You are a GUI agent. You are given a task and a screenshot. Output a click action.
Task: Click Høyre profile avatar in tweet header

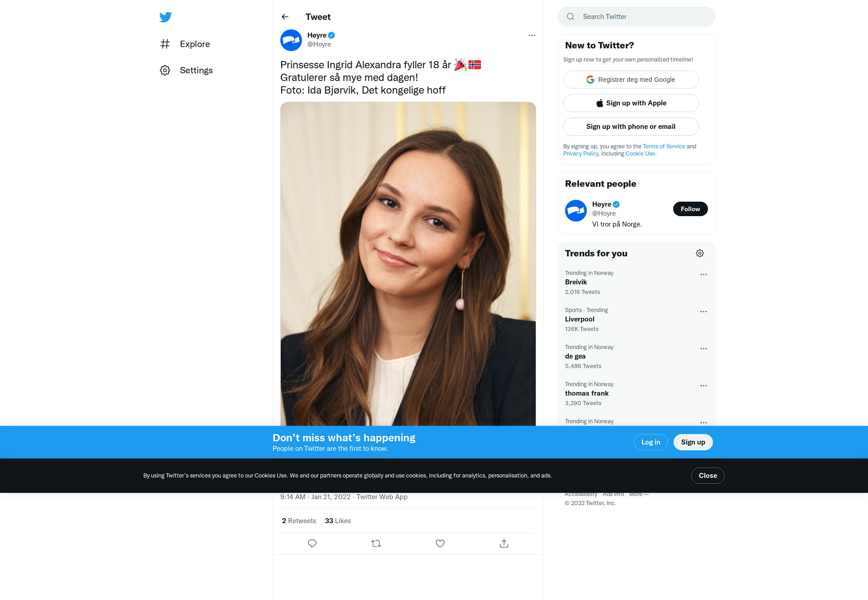(291, 40)
